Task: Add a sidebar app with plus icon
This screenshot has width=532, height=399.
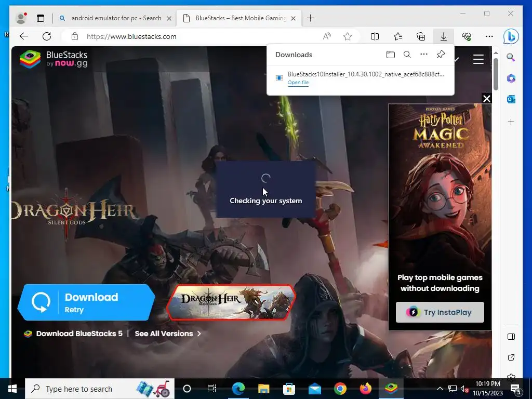Action: pyautogui.click(x=511, y=122)
